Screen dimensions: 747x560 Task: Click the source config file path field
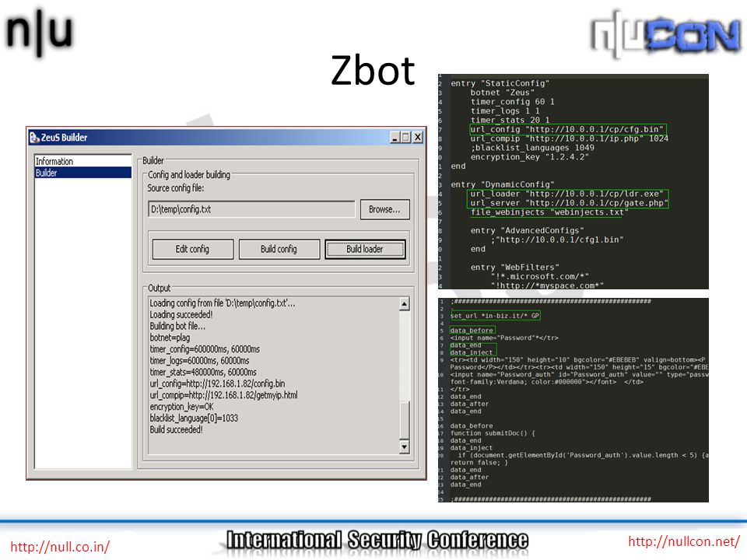(x=251, y=209)
